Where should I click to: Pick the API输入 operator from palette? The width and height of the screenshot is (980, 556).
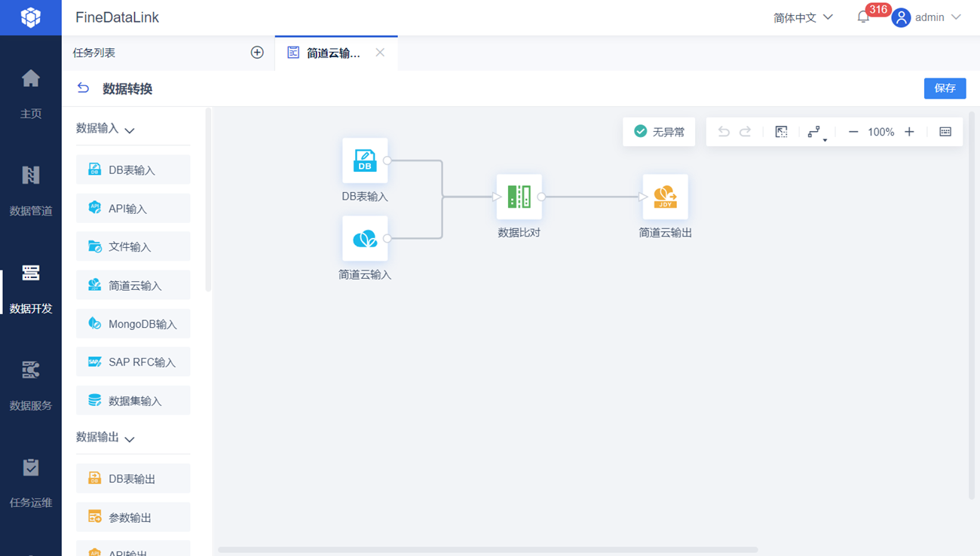pos(133,209)
